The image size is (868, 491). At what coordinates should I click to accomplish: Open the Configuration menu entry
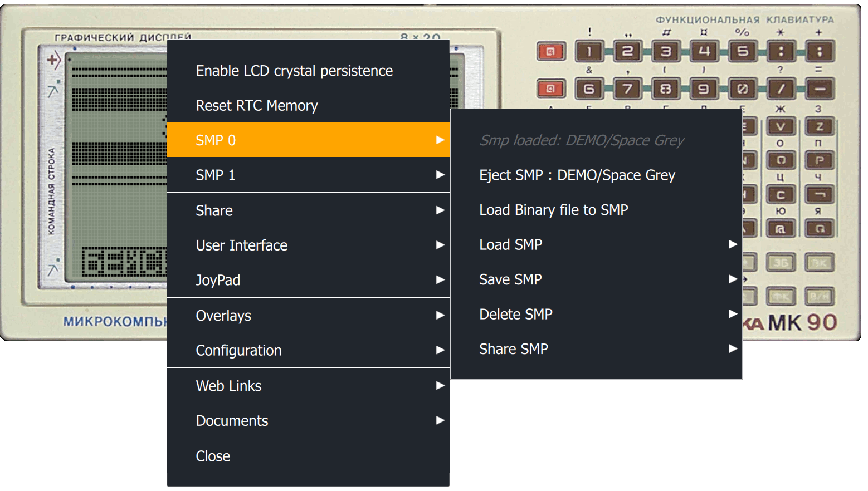(x=308, y=350)
